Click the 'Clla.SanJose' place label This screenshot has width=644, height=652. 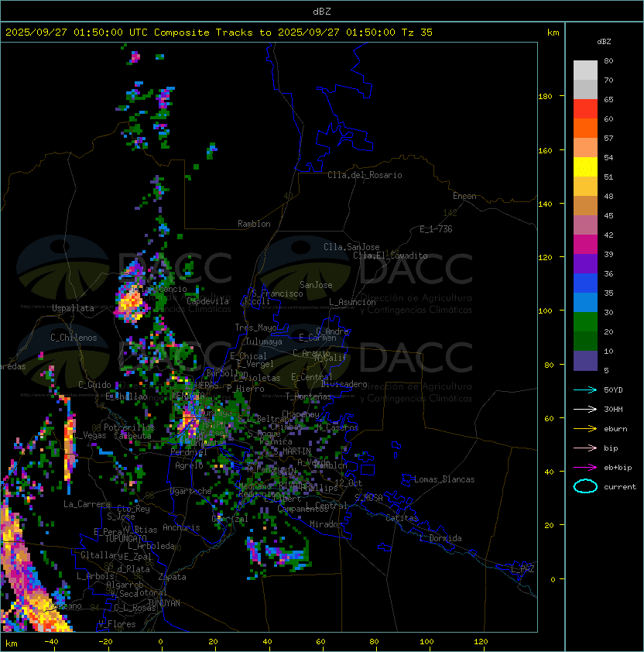coord(351,247)
